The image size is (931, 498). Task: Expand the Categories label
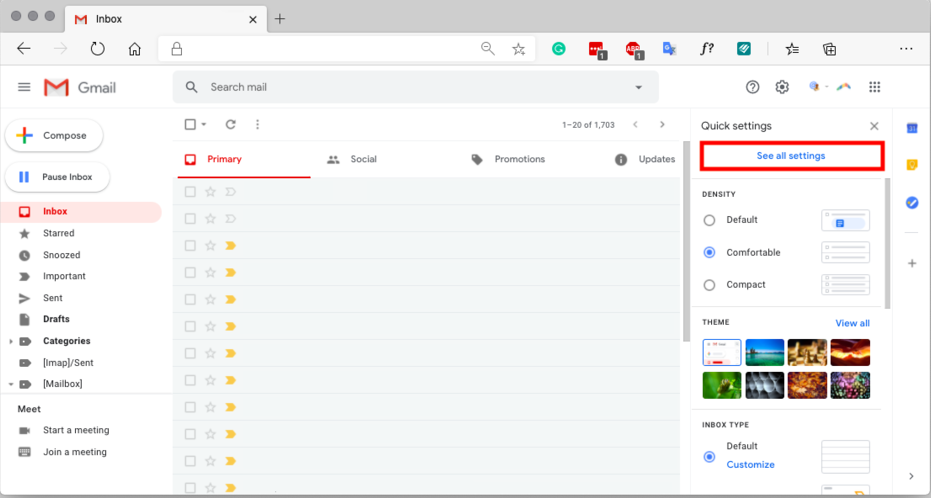point(11,341)
